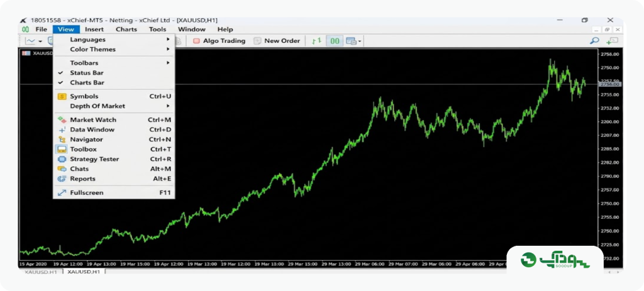Image resolution: width=644 pixels, height=291 pixels.
Task: Expand the Languages submenu
Action: coord(114,40)
